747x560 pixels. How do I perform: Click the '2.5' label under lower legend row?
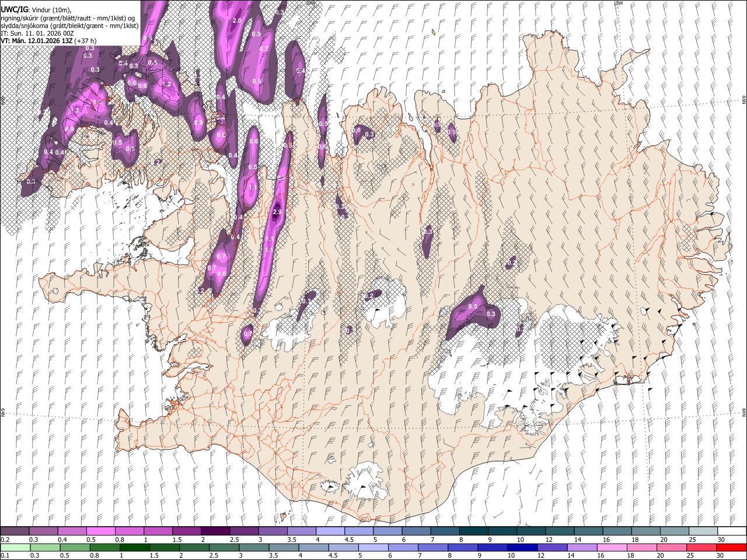pyautogui.click(x=214, y=556)
